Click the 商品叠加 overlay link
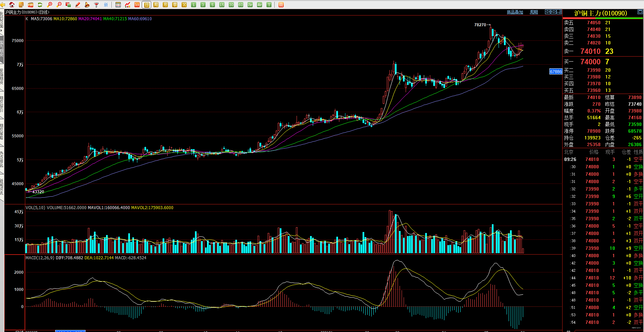Image resolution: width=644 pixels, height=332 pixels. point(515,12)
